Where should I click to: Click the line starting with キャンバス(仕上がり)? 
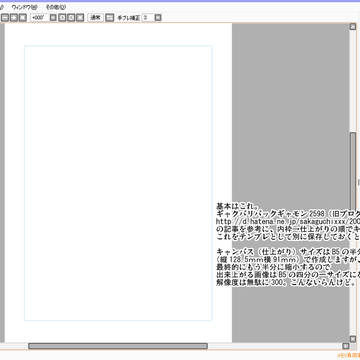(x=288, y=251)
